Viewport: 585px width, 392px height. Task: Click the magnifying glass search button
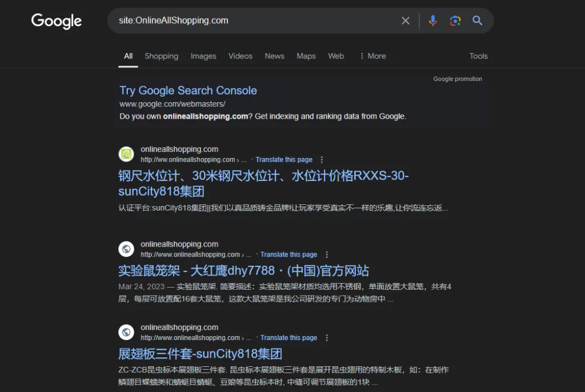(478, 21)
